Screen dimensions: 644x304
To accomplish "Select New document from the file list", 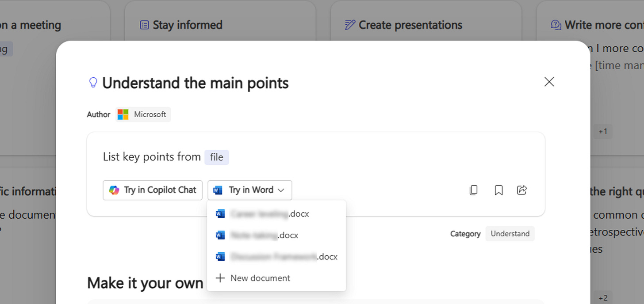I will 260,278.
